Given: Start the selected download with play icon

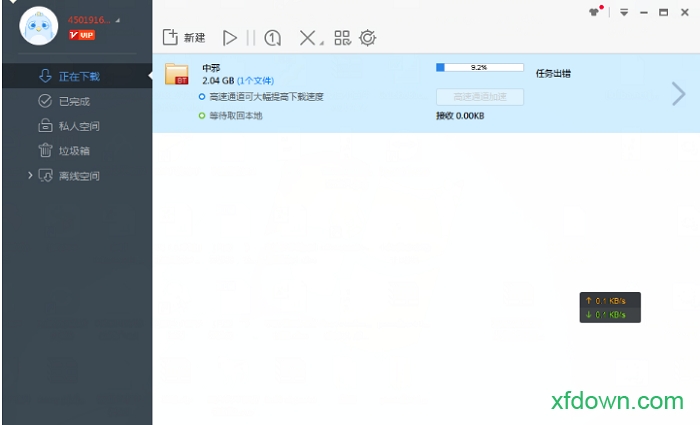Looking at the screenshot, I should coord(230,38).
